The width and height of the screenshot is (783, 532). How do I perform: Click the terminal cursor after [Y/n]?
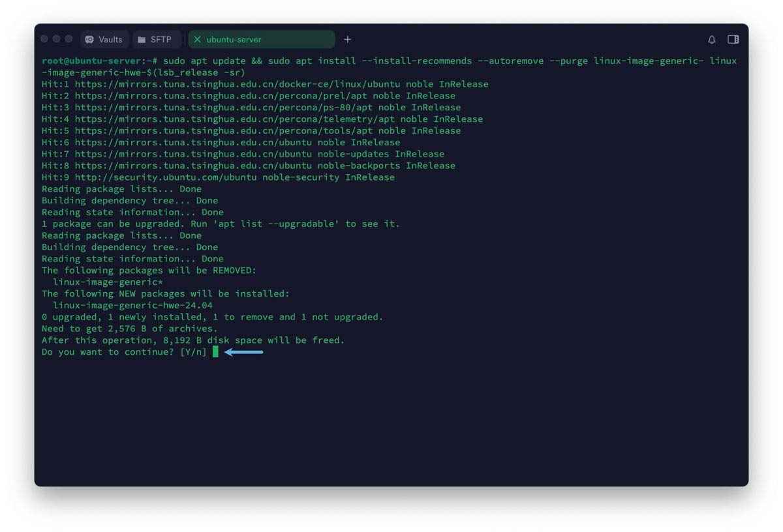[215, 352]
